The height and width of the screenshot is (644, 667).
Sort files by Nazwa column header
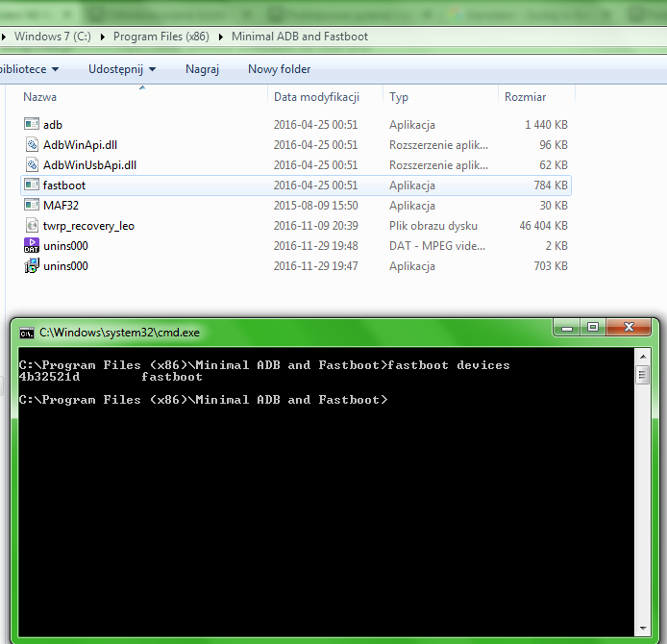coord(40,97)
